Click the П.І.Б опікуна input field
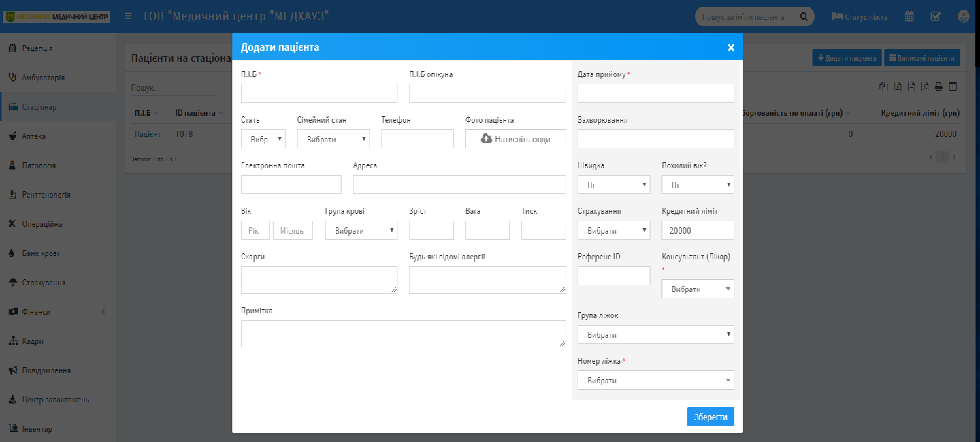The width and height of the screenshot is (980, 442). tap(487, 93)
